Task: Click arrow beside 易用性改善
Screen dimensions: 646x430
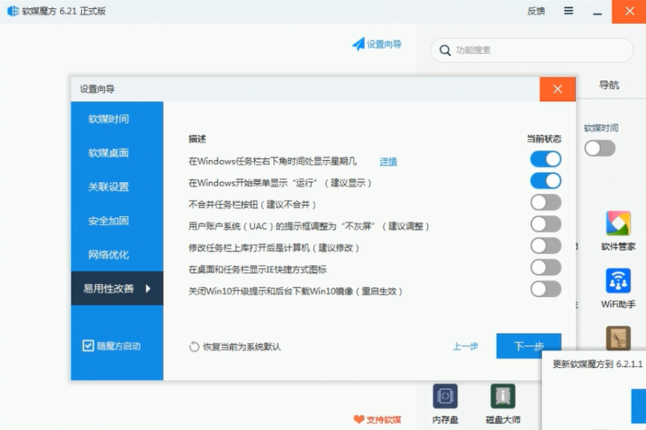Action: [x=148, y=289]
